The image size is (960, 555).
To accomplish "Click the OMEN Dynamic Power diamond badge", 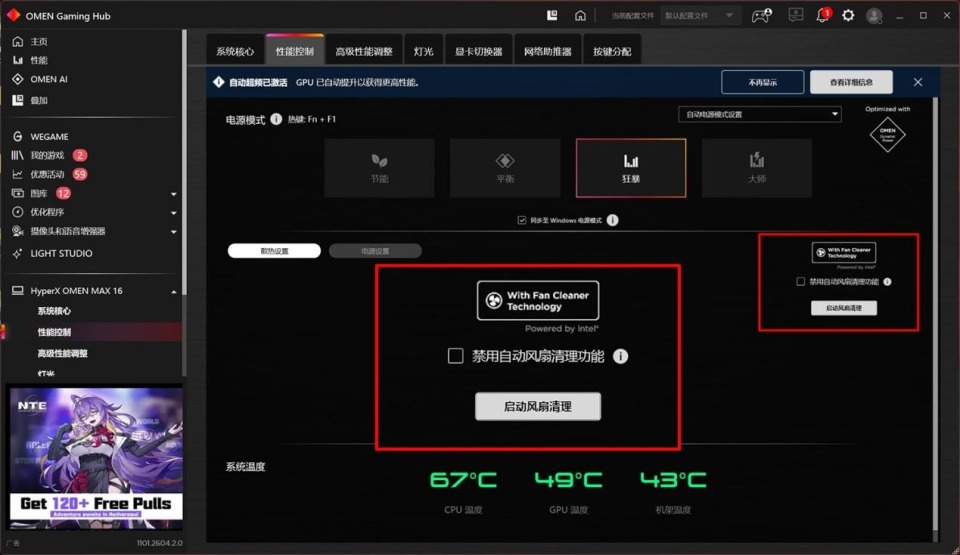I will tap(887, 134).
